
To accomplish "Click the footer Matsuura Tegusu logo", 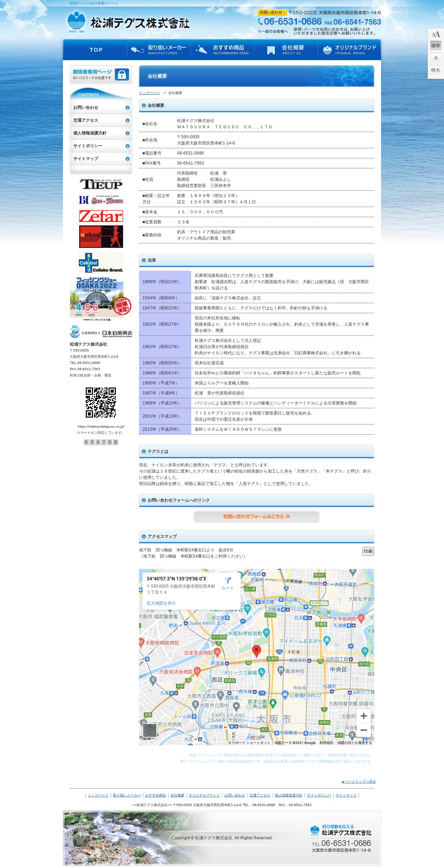I will [x=341, y=831].
